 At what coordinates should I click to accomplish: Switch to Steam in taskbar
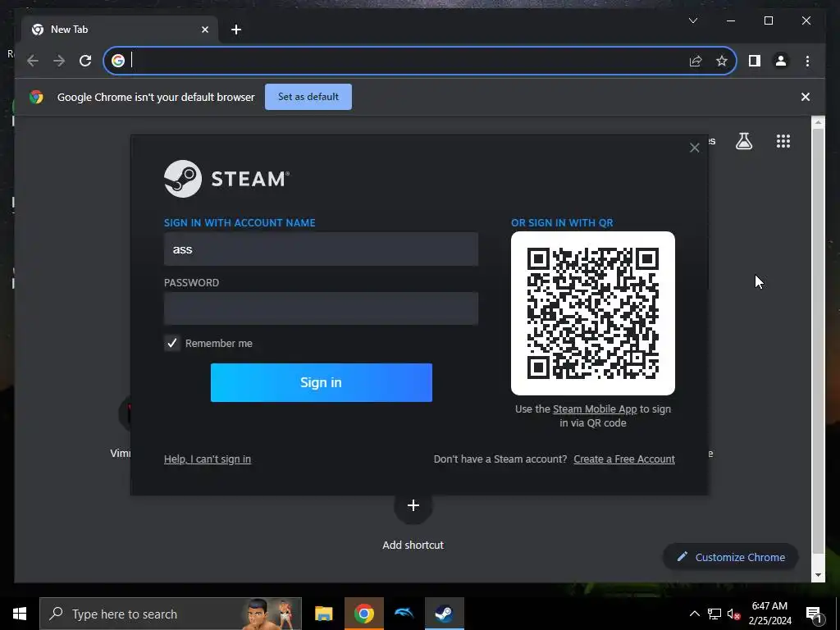[444, 614]
